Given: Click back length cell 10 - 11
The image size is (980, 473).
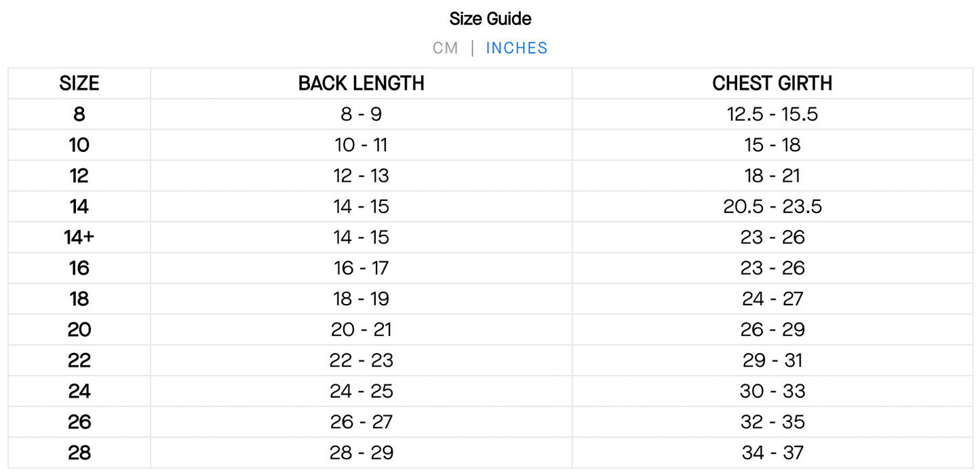Looking at the screenshot, I should click(361, 145).
